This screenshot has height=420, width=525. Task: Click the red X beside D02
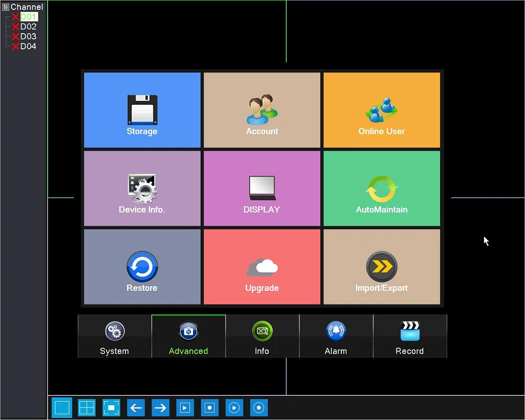(x=15, y=26)
